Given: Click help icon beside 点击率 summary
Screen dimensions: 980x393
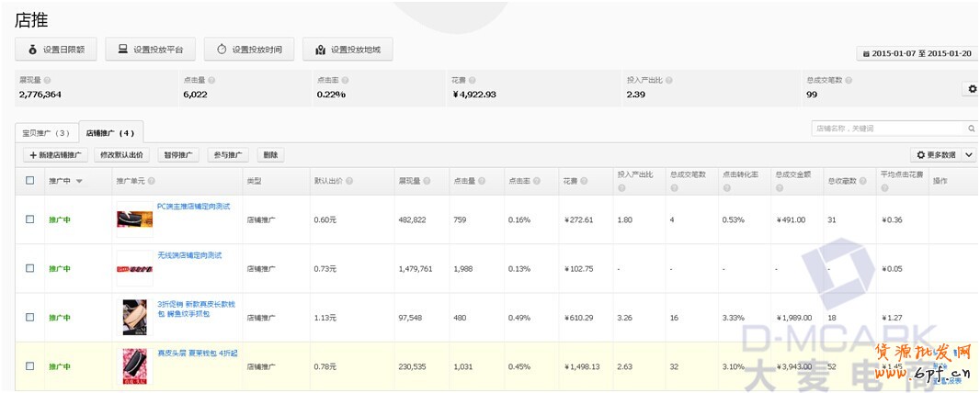Looking at the screenshot, I should click(x=344, y=81).
